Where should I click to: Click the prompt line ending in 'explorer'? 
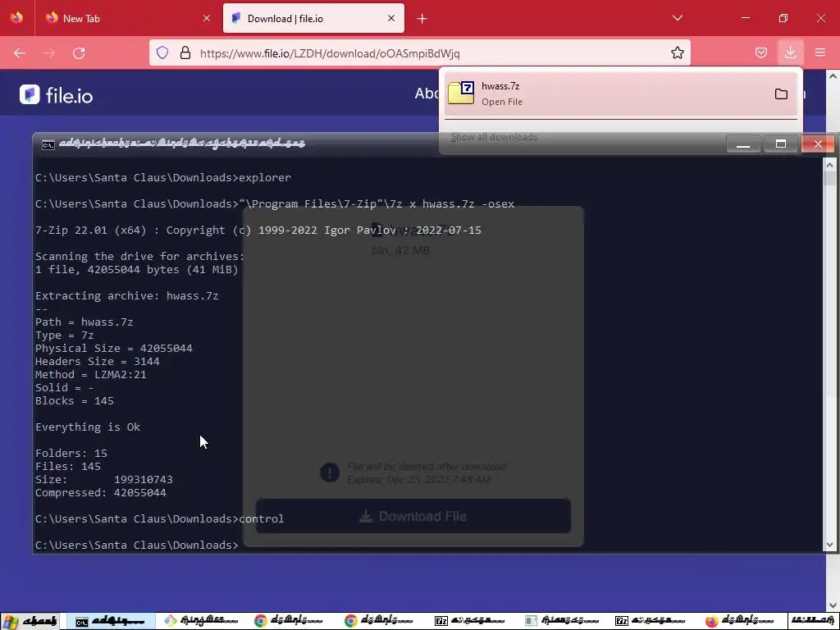pos(163,178)
